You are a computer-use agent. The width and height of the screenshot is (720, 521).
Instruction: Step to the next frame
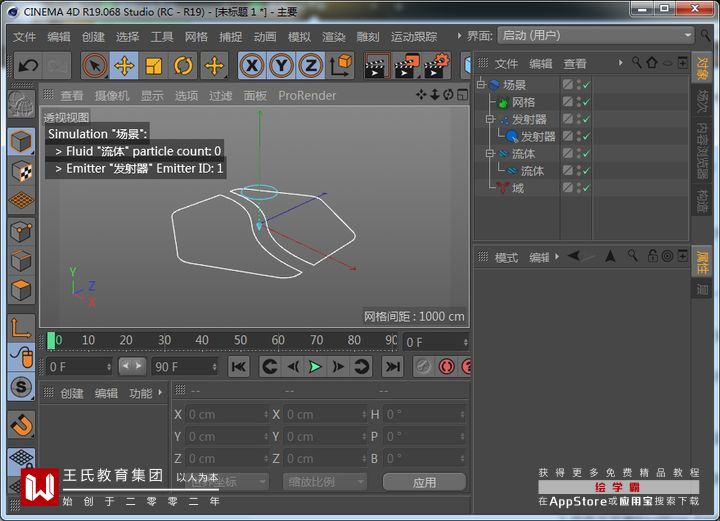click(x=338, y=366)
